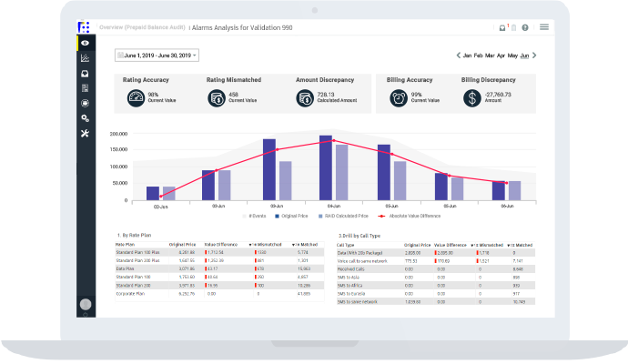This screenshot has width=628, height=364.
Task: Open the wrench tools sidebar icon
Action: click(85, 134)
